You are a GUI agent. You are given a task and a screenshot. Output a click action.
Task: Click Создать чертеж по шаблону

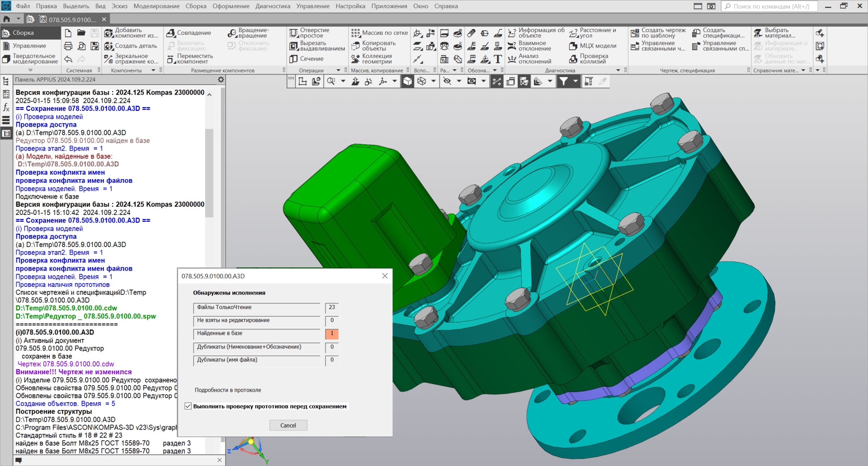[658, 33]
